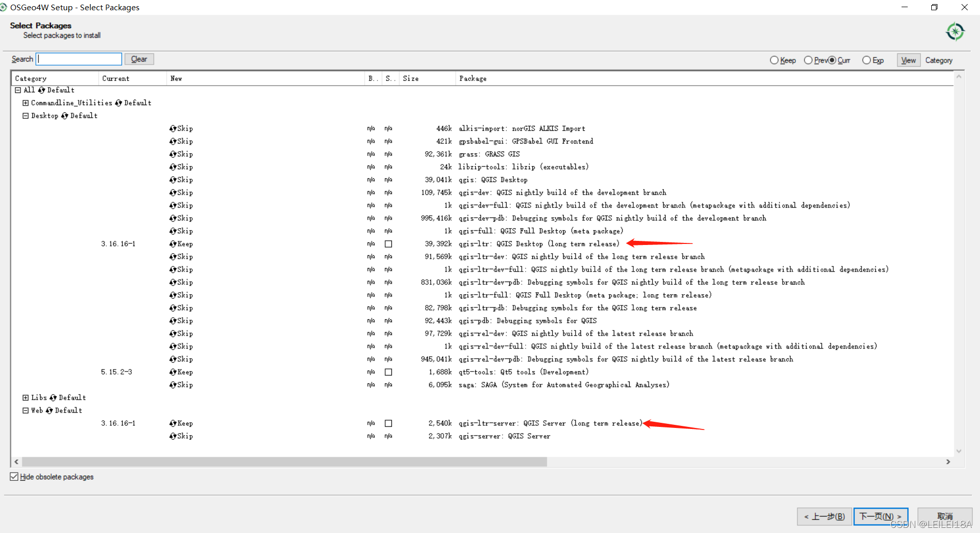Collapse the All category tree
The height and width of the screenshot is (533, 980).
[x=18, y=90]
